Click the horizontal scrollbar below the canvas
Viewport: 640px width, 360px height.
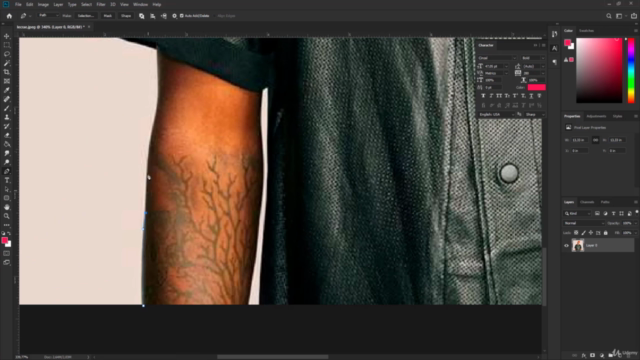point(273,357)
